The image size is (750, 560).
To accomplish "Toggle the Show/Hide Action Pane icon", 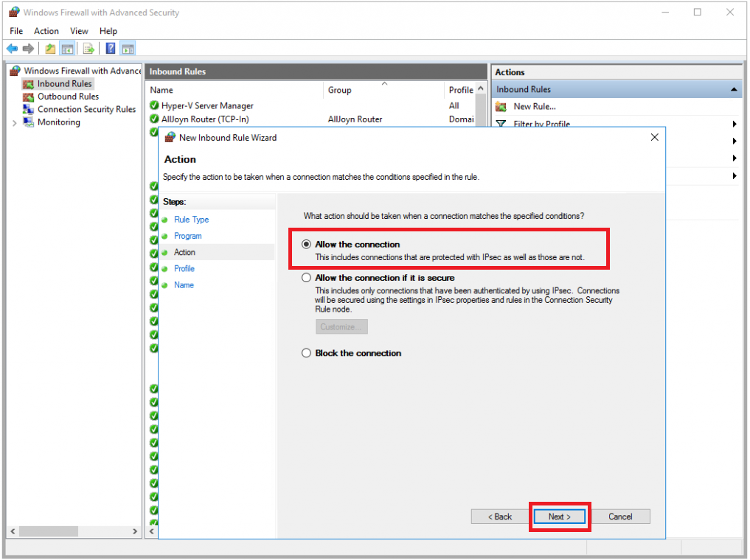I will coord(128,48).
